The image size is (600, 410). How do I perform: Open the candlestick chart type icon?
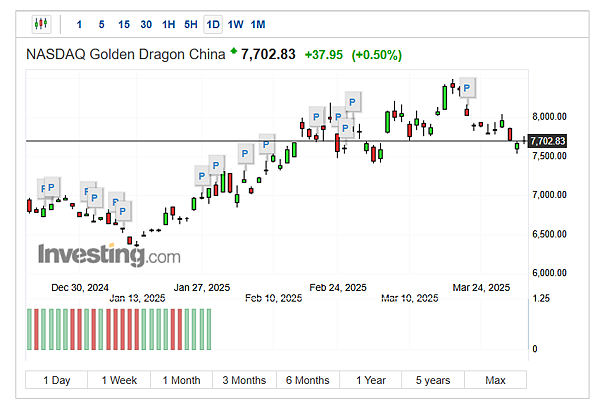(41, 24)
